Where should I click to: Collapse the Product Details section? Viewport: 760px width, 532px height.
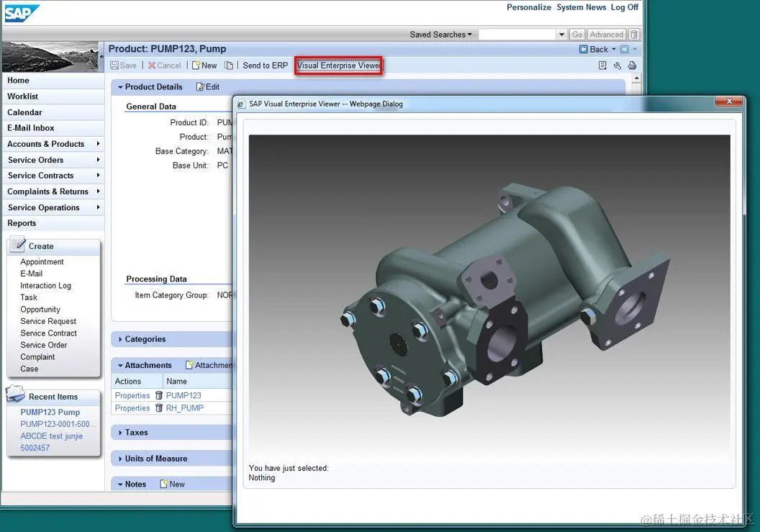click(x=120, y=87)
